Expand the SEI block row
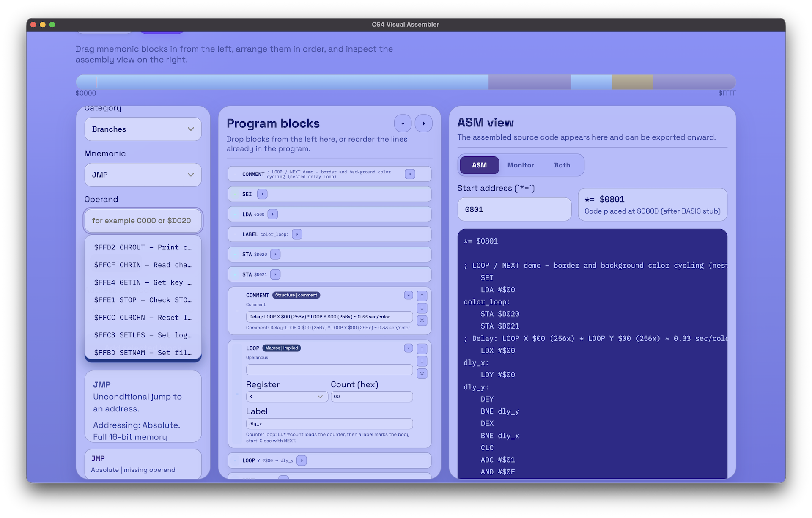The image size is (812, 518). click(x=262, y=194)
